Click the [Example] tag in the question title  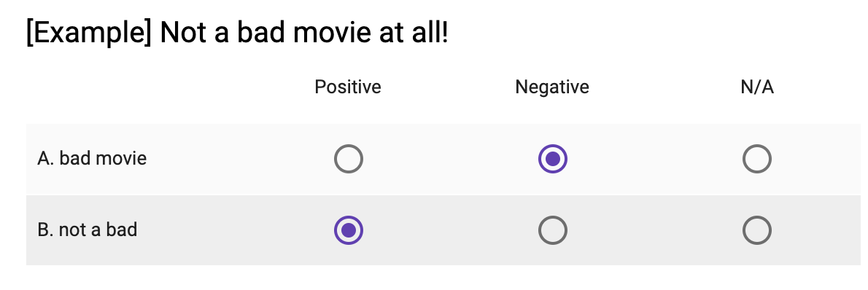(88, 34)
